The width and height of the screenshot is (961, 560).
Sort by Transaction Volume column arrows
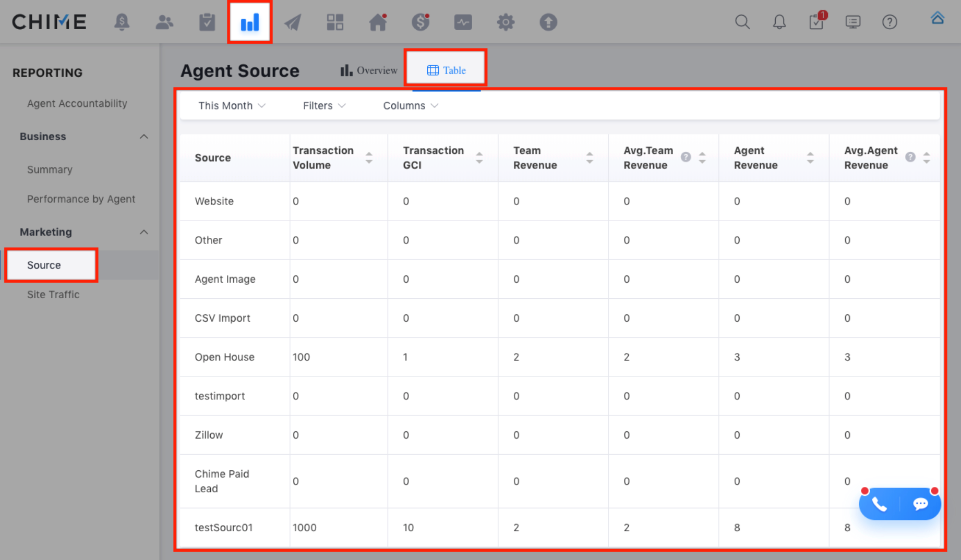point(369,157)
